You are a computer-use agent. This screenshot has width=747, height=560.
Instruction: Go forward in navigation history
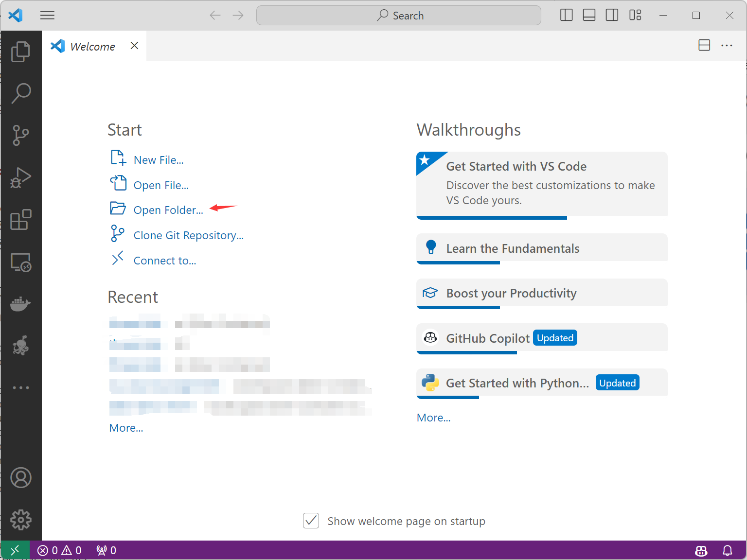(238, 15)
